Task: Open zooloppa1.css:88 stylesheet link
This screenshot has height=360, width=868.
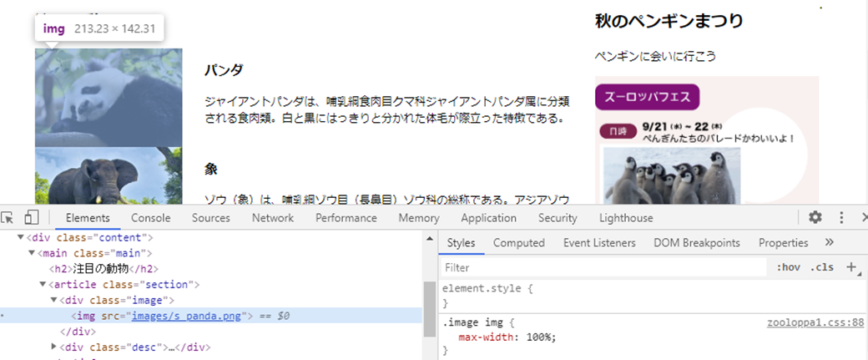Action: (x=815, y=322)
